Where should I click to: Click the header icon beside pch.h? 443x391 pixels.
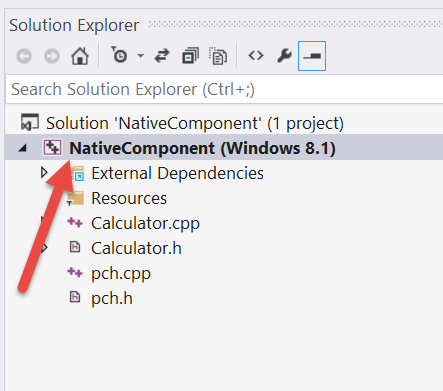tap(75, 297)
